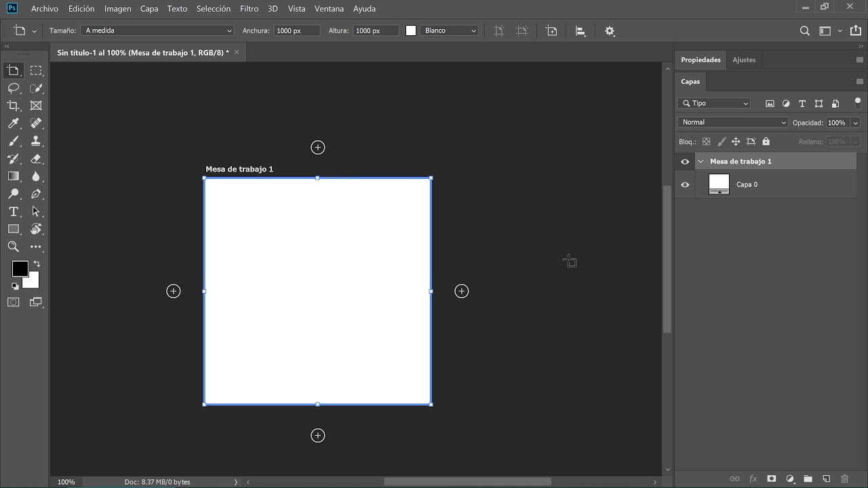The image size is (868, 488).
Task: Lock transparent pixels in Bloq. row
Action: [x=706, y=142]
